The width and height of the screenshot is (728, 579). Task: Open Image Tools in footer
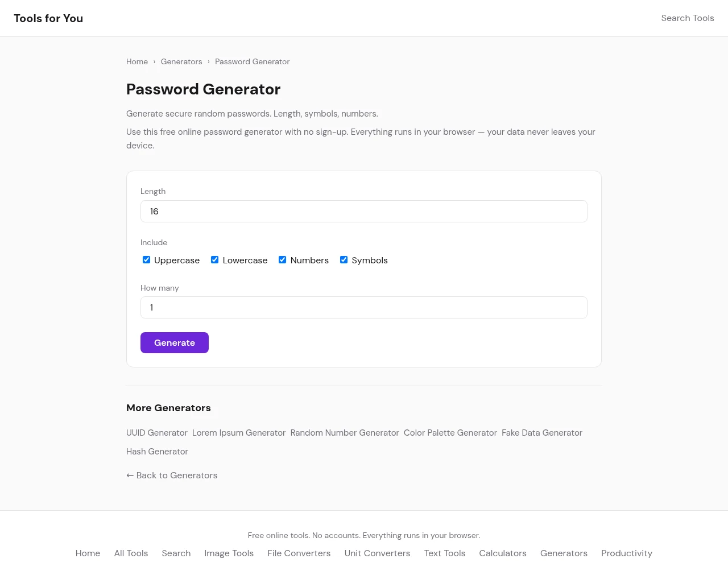tap(229, 553)
